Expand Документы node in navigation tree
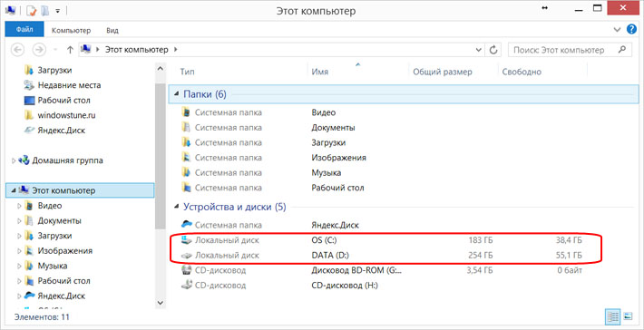This screenshot has width=644, height=330. click(x=19, y=221)
